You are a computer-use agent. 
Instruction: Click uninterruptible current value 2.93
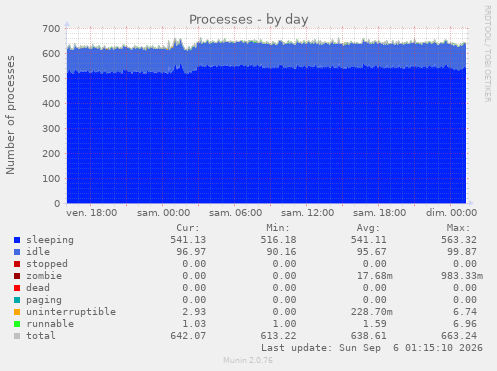pos(194,312)
